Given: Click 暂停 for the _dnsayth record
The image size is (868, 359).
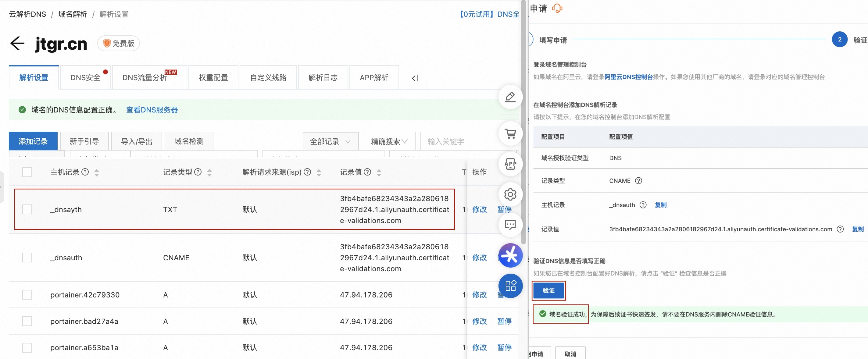Looking at the screenshot, I should coord(504,209).
